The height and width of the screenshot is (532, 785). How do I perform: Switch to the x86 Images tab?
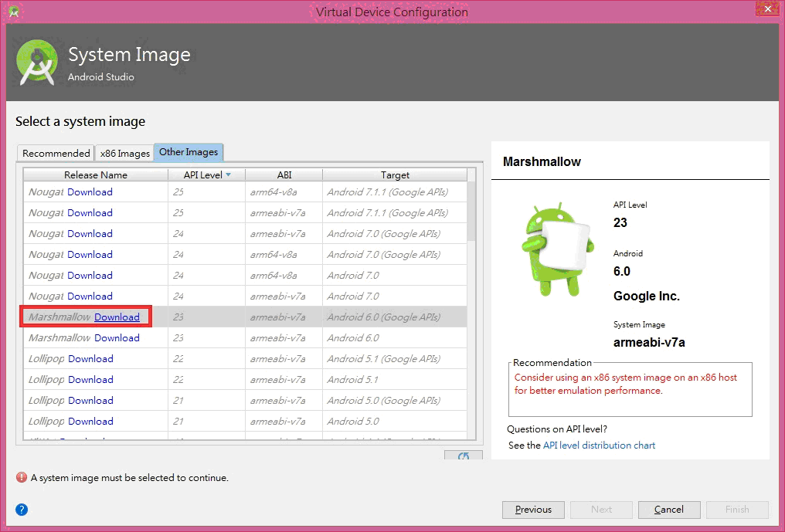[124, 153]
